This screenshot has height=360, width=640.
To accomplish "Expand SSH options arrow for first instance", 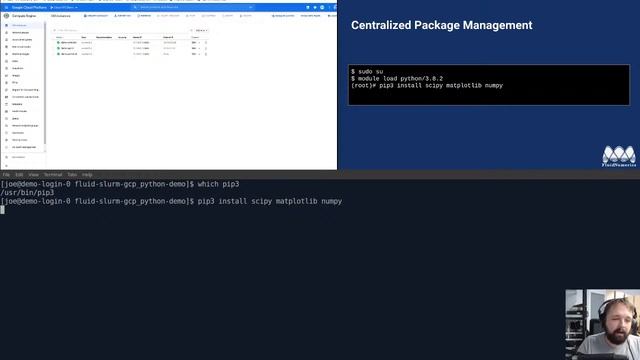I will 199,42.
